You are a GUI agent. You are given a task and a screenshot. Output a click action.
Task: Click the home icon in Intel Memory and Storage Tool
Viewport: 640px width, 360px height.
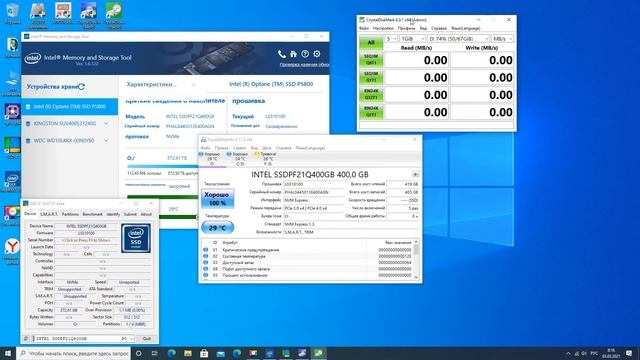pos(293,54)
